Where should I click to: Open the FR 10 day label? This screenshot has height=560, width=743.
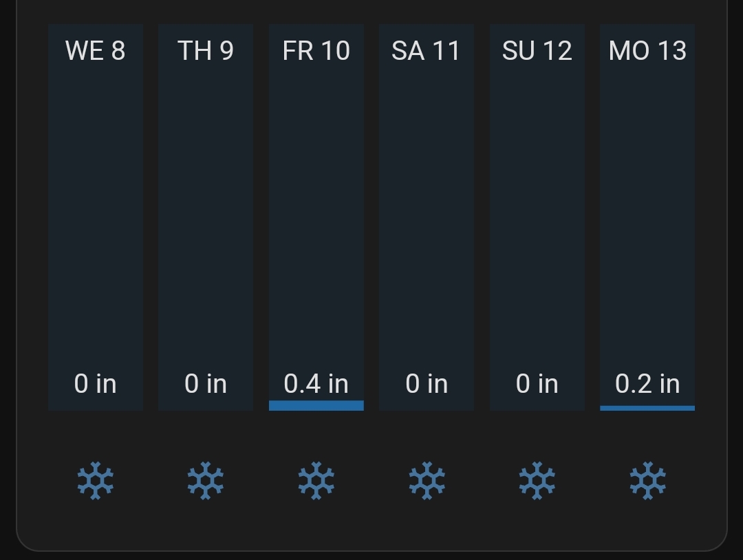pos(316,51)
